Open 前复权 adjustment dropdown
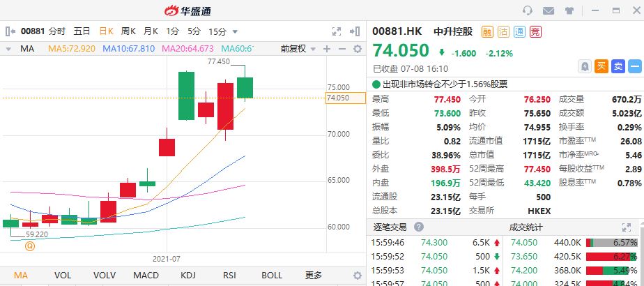The image size is (644, 286). point(298,49)
